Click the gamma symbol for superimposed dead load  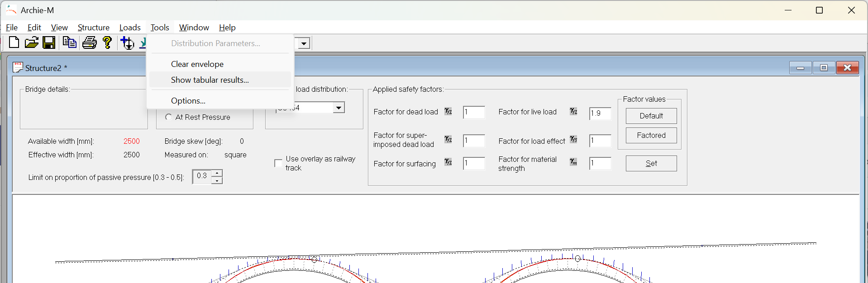(448, 139)
